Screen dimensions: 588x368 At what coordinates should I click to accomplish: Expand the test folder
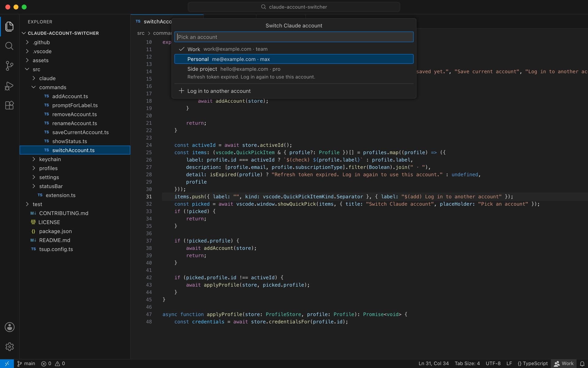click(75, 204)
